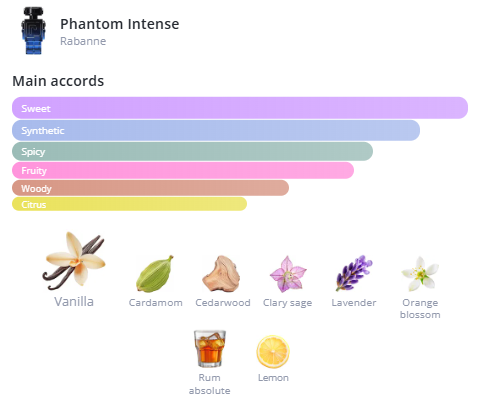Viewport: 477px width, 406px height.
Task: Select the Lavender sprig icon
Action: [x=354, y=273]
